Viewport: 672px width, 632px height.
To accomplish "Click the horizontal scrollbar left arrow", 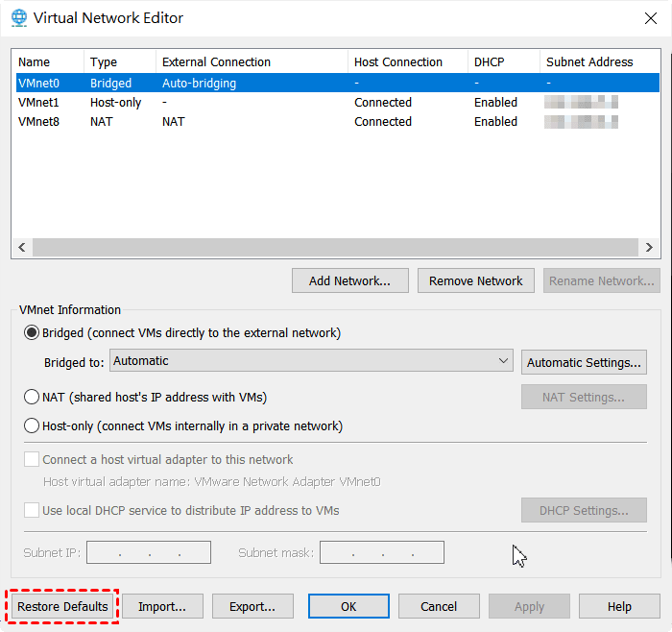I will (x=22, y=248).
